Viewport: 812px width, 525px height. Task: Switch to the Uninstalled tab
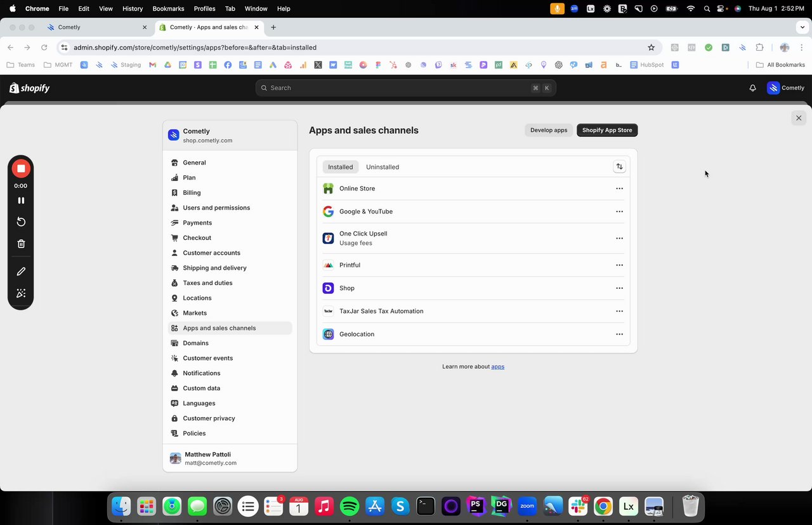383,167
